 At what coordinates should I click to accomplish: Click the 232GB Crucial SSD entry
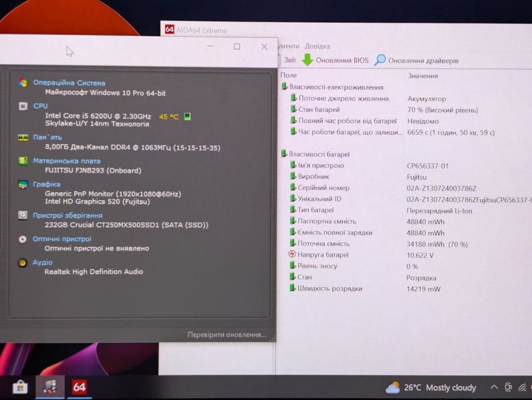[126, 225]
